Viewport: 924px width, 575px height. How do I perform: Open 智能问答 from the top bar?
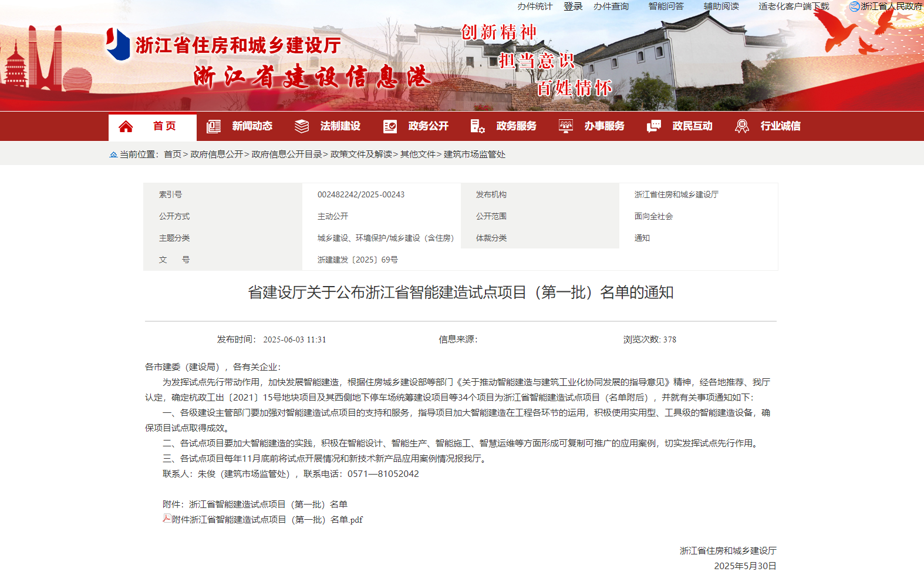click(x=666, y=6)
